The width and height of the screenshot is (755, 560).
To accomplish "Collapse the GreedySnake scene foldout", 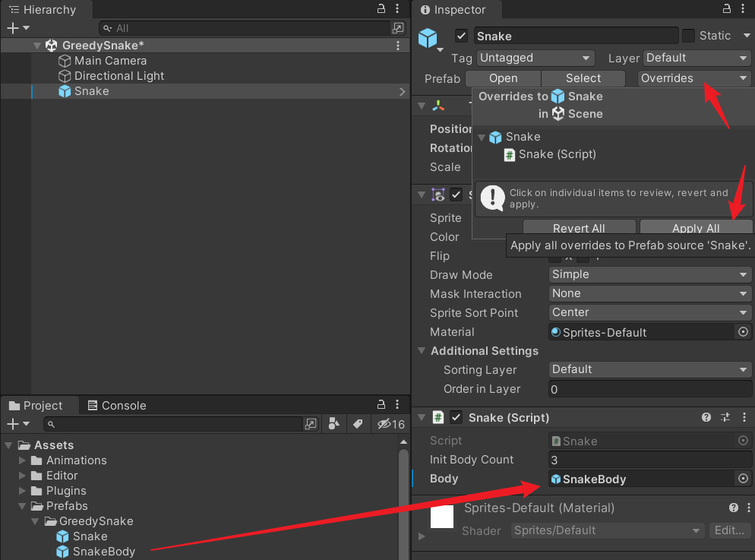I will pyautogui.click(x=37, y=46).
